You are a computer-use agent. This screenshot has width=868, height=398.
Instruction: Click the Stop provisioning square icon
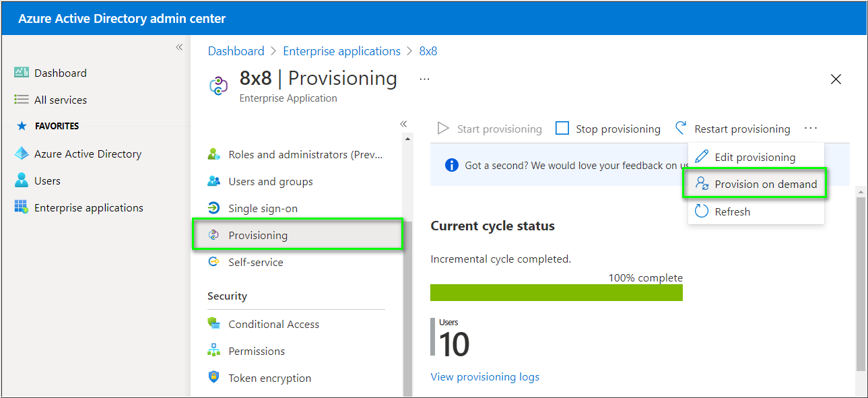coord(562,128)
